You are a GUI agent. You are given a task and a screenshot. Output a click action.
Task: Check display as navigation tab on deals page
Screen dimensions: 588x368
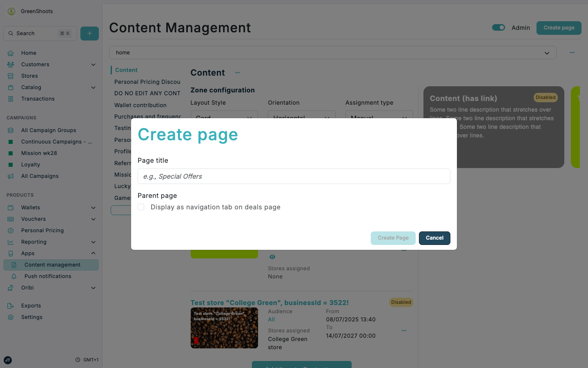pos(140,207)
